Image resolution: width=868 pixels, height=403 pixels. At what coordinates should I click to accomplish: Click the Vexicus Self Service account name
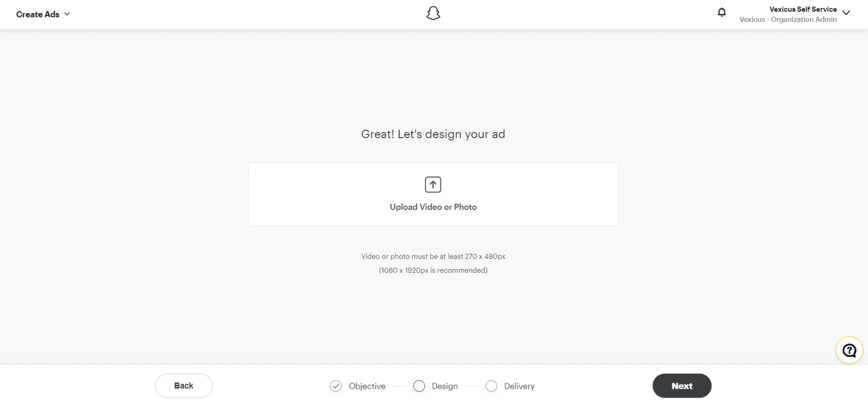tap(802, 9)
